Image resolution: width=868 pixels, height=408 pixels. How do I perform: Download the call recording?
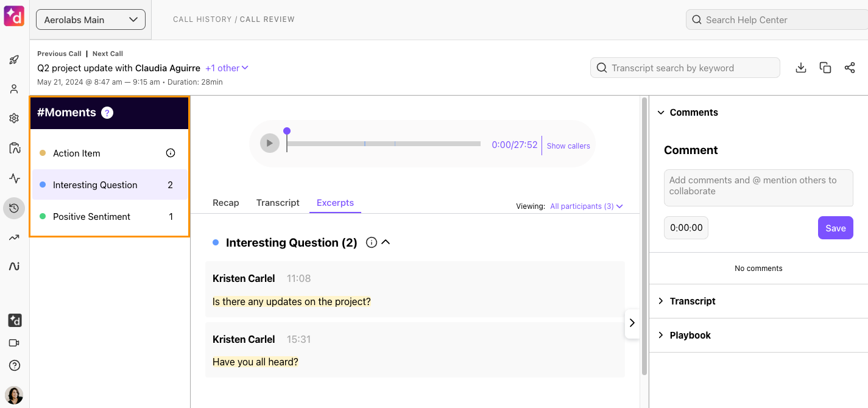[801, 68]
